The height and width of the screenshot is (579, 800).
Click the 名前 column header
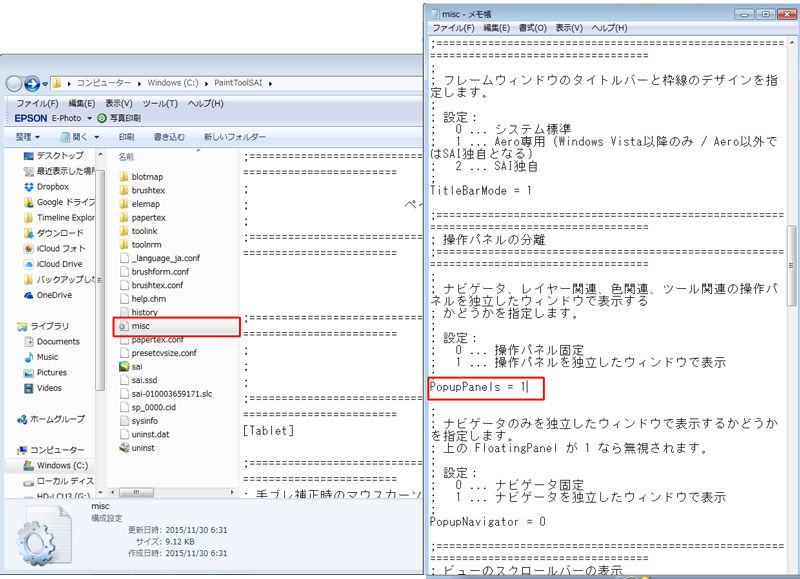127,157
